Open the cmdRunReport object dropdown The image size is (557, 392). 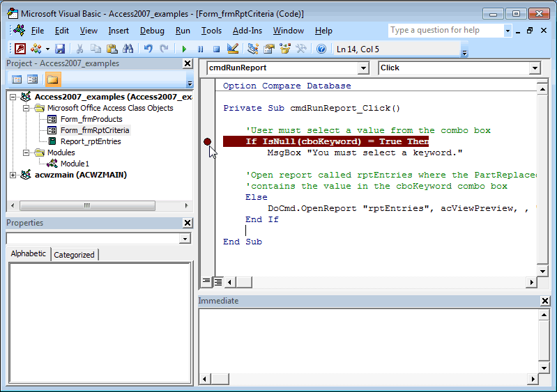tap(363, 68)
